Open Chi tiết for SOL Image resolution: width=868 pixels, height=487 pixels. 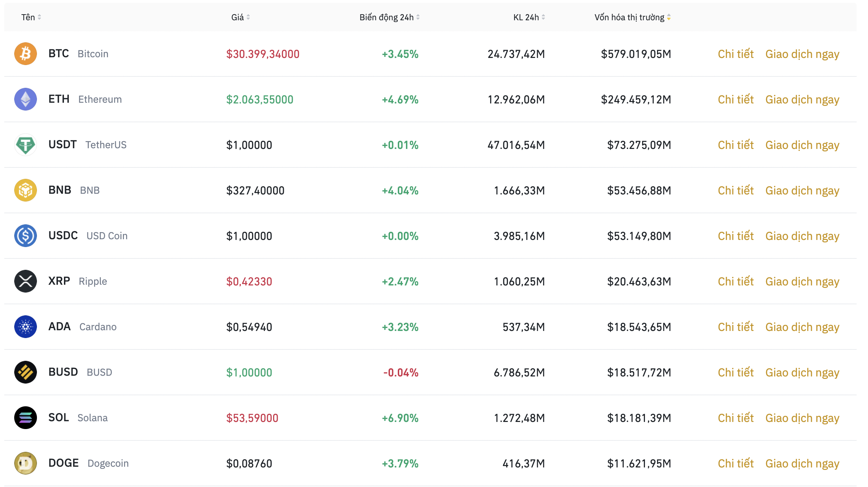[736, 418]
